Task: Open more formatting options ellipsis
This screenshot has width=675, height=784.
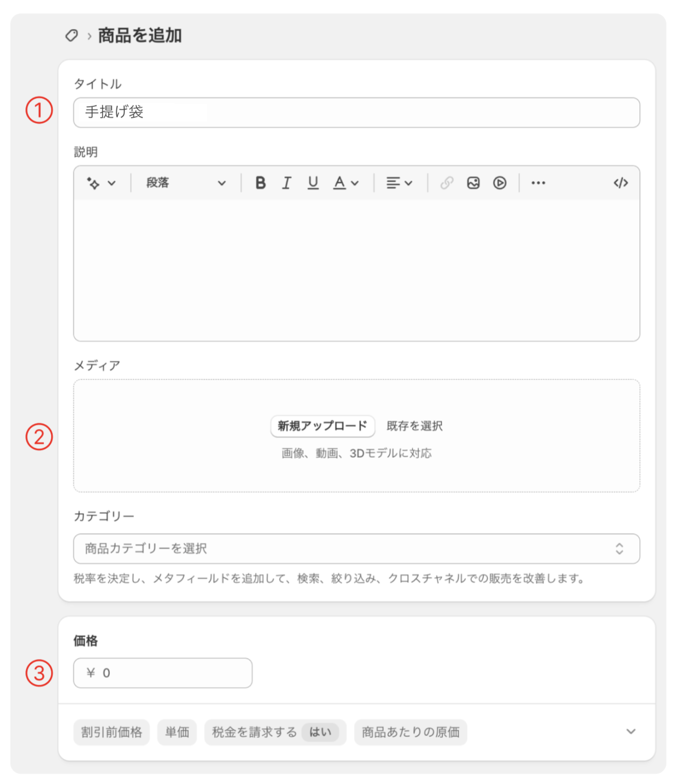Action: point(538,183)
